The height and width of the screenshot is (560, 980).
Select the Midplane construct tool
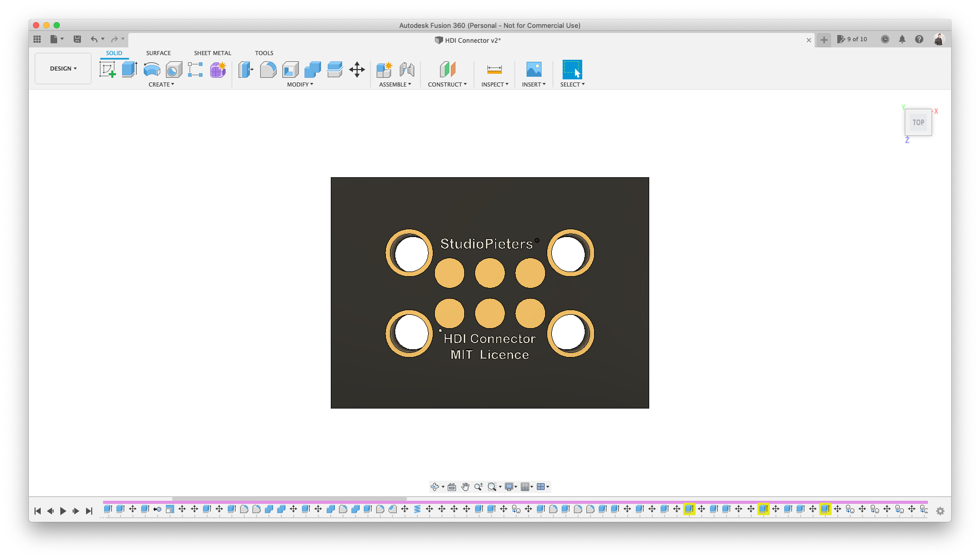447,70
